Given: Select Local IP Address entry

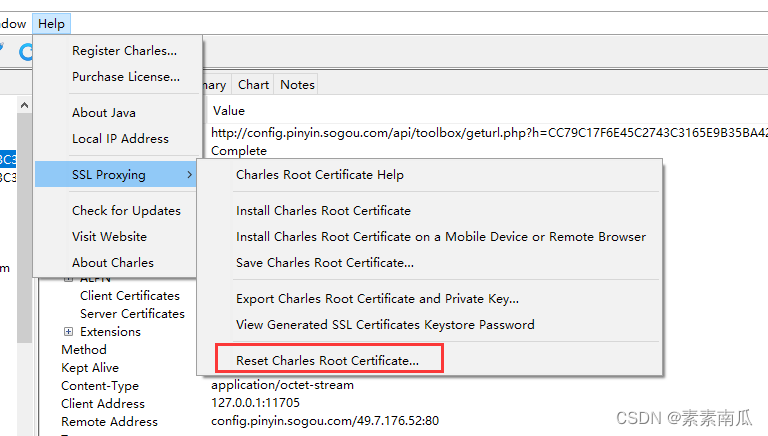Looking at the screenshot, I should pyautogui.click(x=120, y=139).
